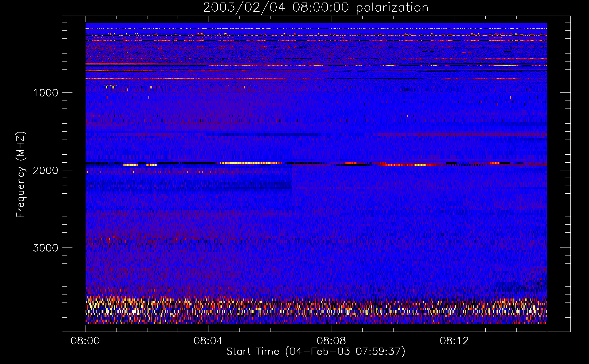Click the "08:04" time tick label
The width and height of the screenshot is (589, 364).
208,341
